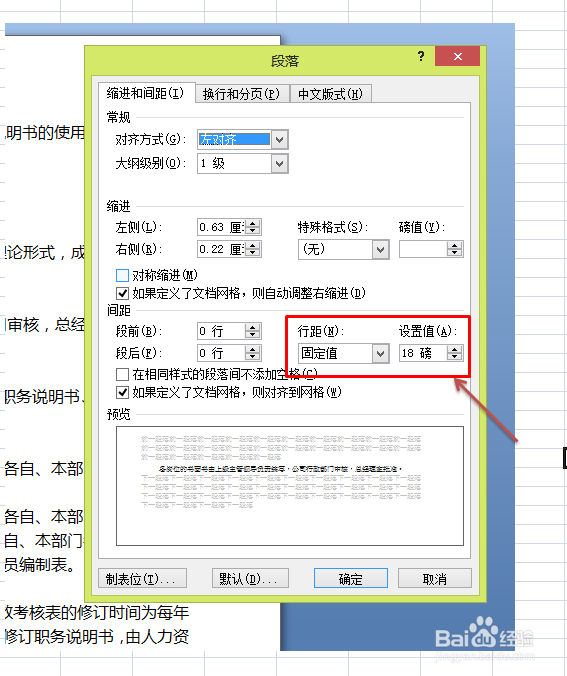Adjust the 磅值 spinner arrows

click(x=454, y=249)
